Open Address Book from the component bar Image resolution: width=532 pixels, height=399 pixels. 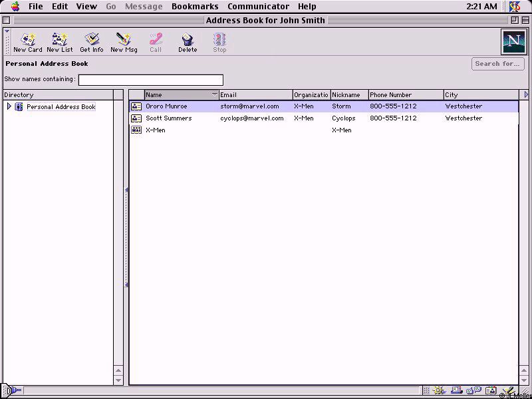[x=491, y=390]
